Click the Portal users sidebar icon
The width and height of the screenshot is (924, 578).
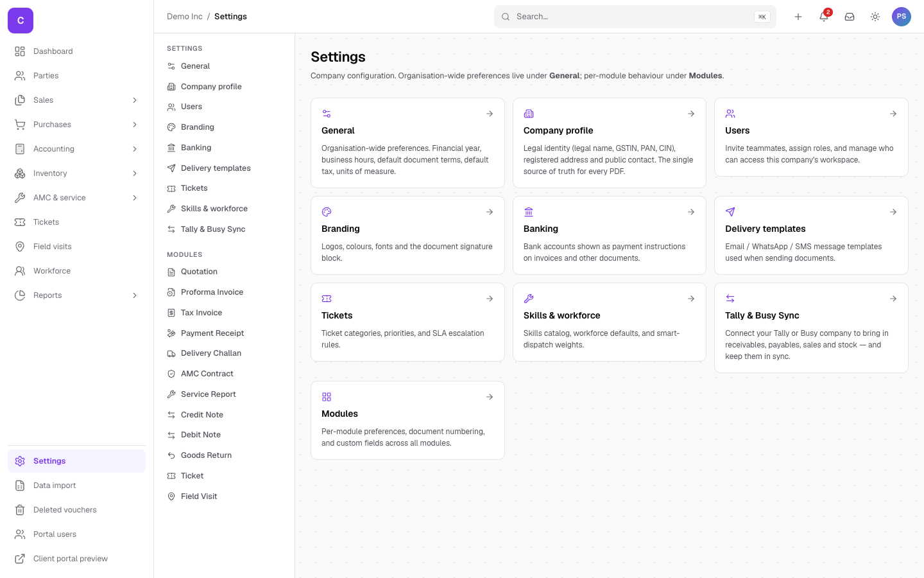point(20,534)
